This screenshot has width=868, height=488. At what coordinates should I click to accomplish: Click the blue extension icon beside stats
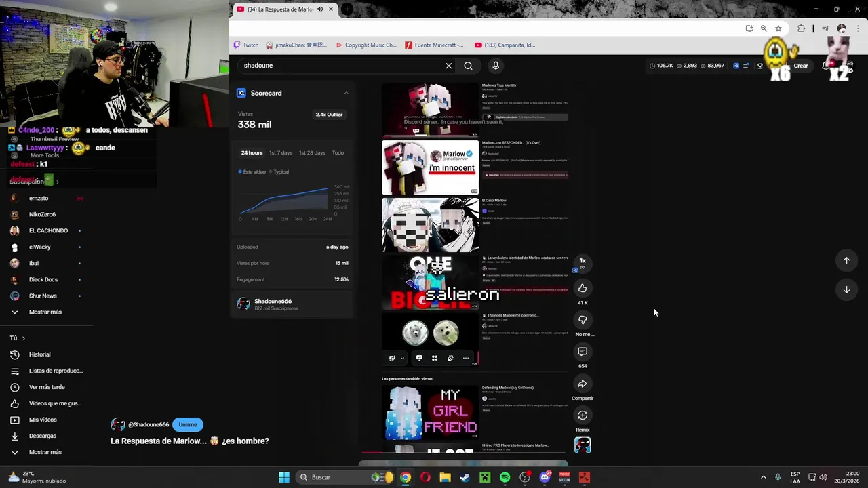736,66
